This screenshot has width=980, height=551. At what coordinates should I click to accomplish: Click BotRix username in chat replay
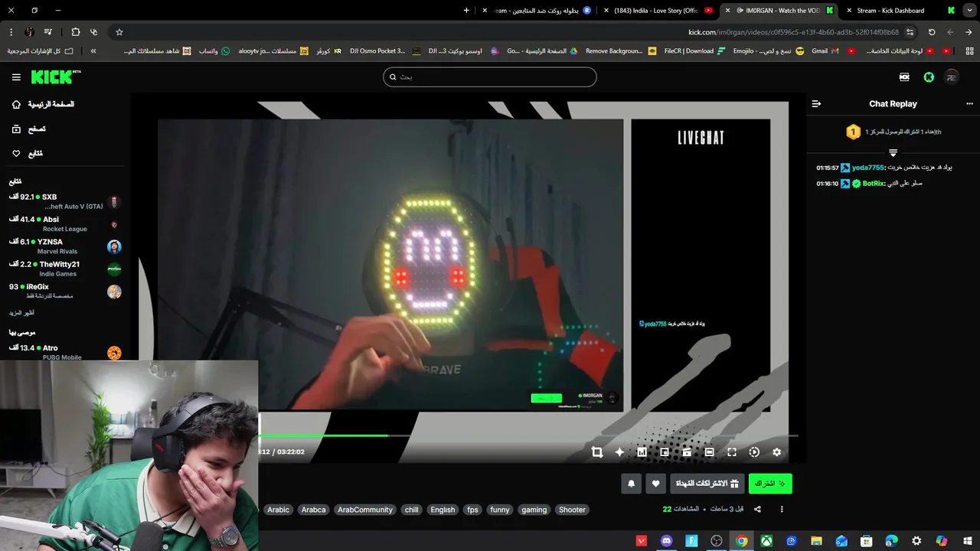(874, 184)
